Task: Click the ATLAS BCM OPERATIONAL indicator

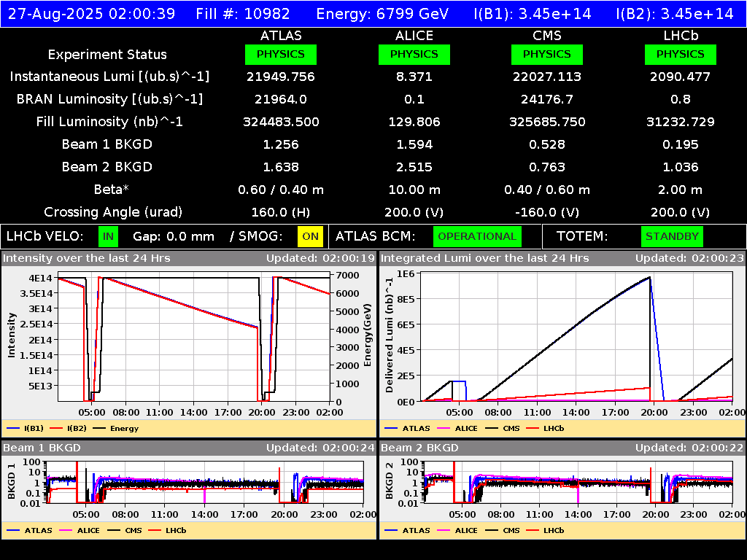Action: click(x=477, y=236)
